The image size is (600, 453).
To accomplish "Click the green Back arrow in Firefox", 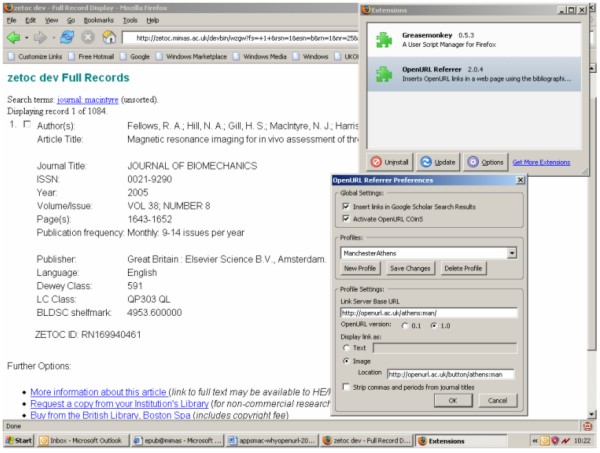I will click(14, 38).
